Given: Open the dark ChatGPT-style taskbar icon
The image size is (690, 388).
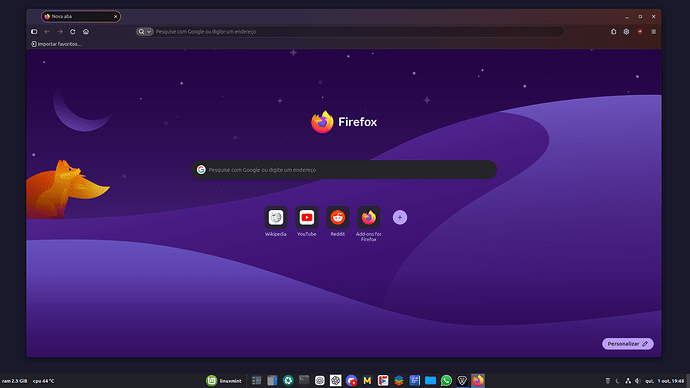Looking at the screenshot, I should [x=319, y=381].
